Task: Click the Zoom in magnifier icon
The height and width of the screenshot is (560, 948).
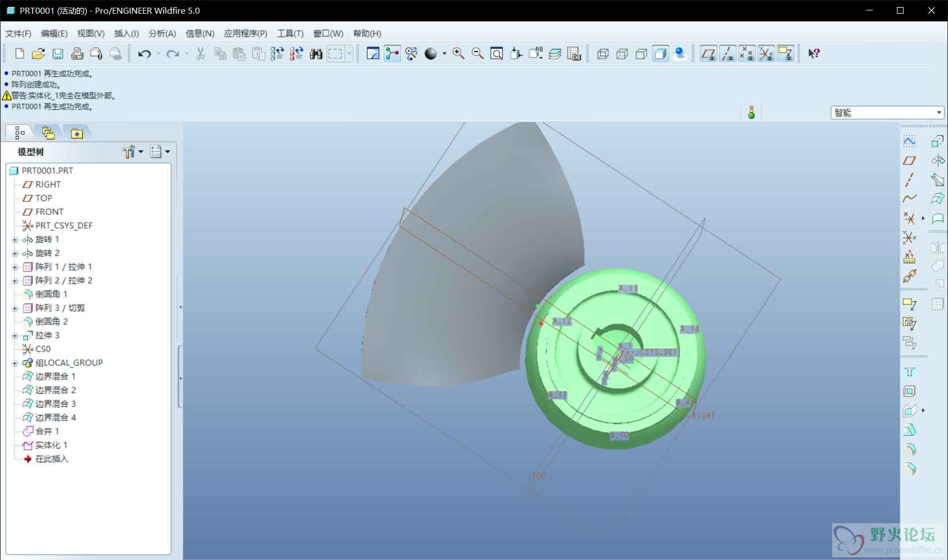Action: coord(458,54)
